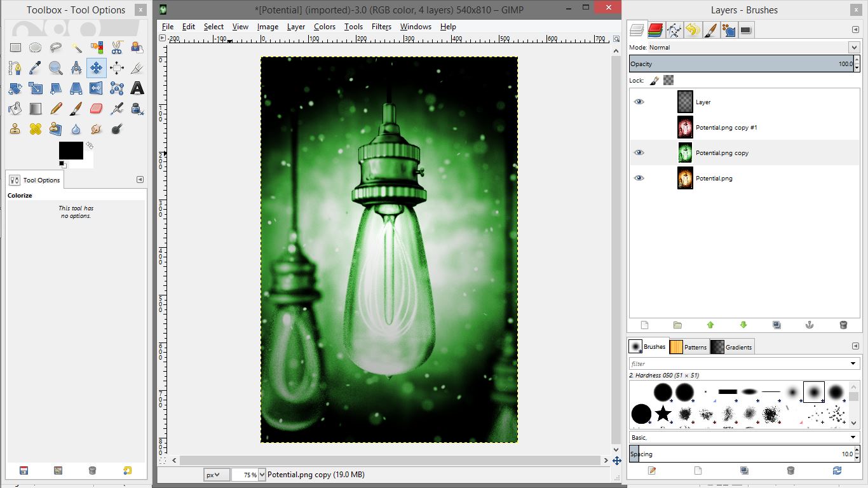The image size is (868, 488).
Task: Select the Bucket Fill tool
Action: click(15, 108)
